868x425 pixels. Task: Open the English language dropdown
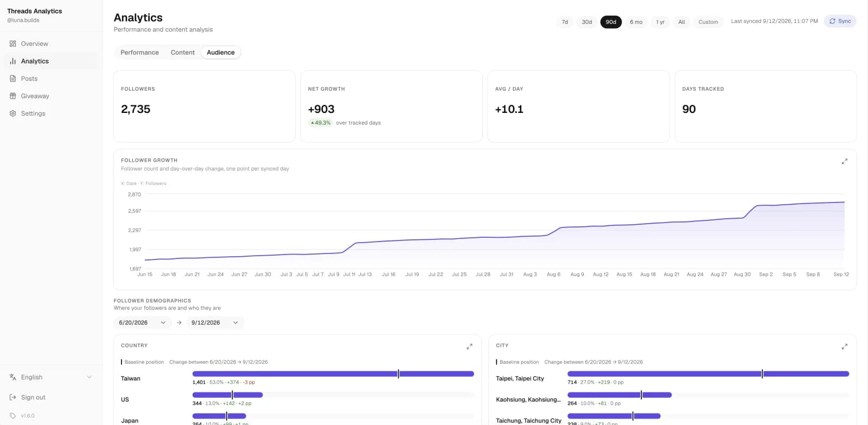coord(51,377)
